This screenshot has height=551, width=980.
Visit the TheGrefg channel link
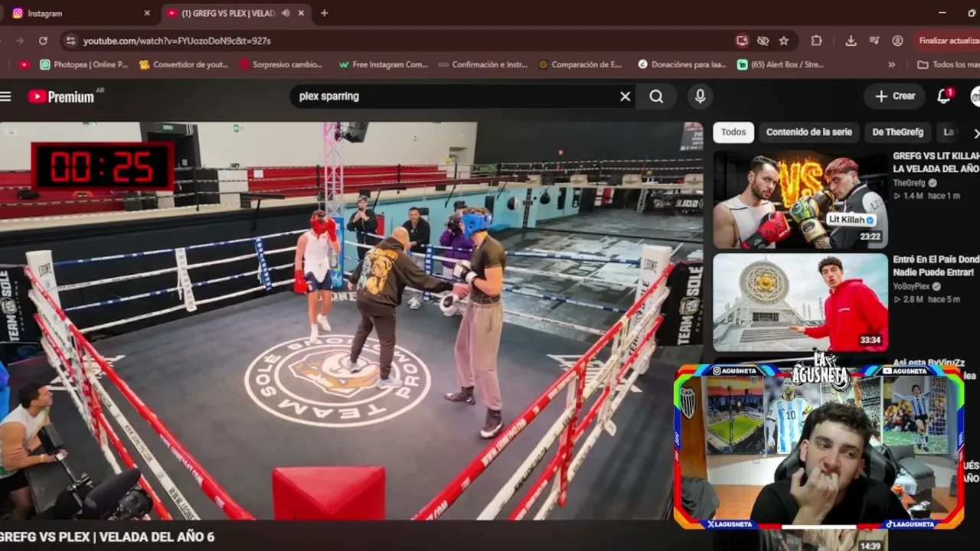[x=909, y=184]
